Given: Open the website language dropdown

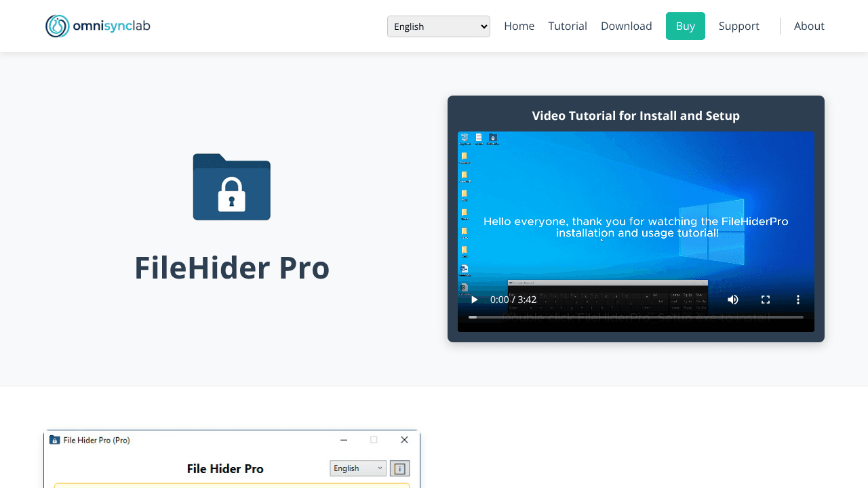Looking at the screenshot, I should 439,26.
